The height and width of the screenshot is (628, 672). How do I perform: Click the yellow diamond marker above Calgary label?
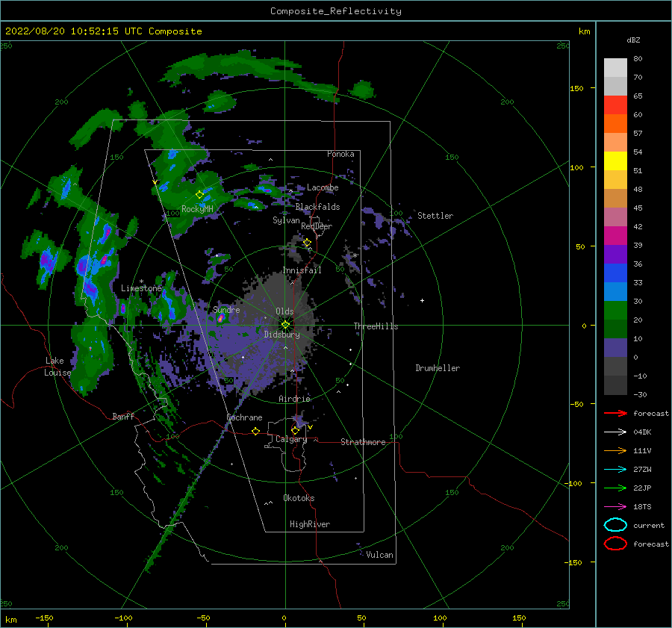click(x=295, y=430)
